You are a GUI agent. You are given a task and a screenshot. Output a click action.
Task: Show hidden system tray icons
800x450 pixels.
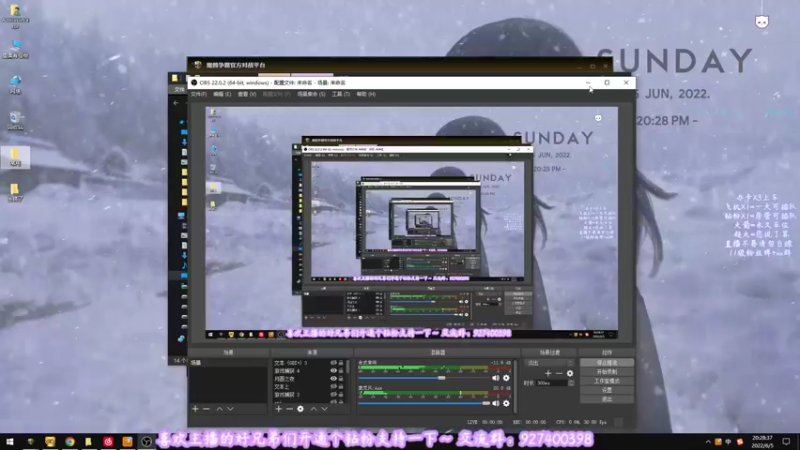(x=708, y=442)
